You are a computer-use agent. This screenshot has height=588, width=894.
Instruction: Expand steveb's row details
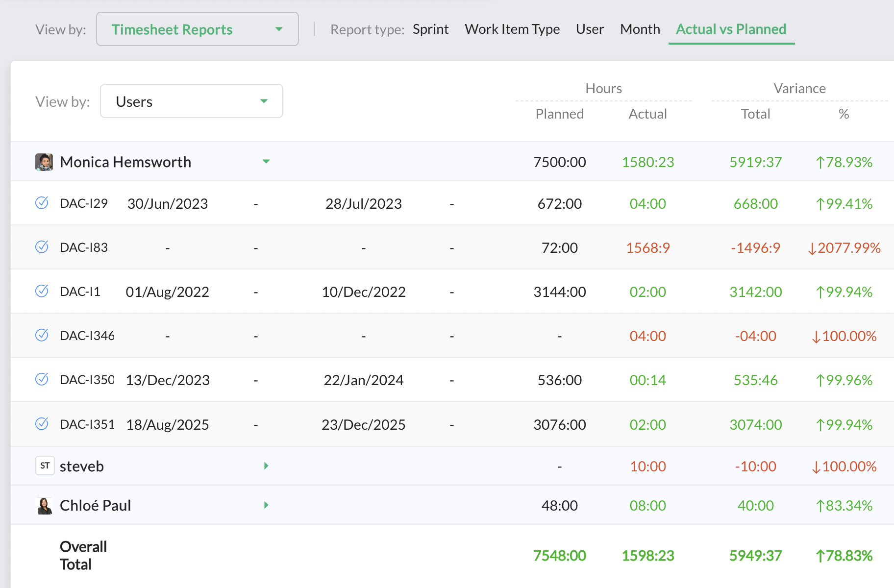[266, 465]
